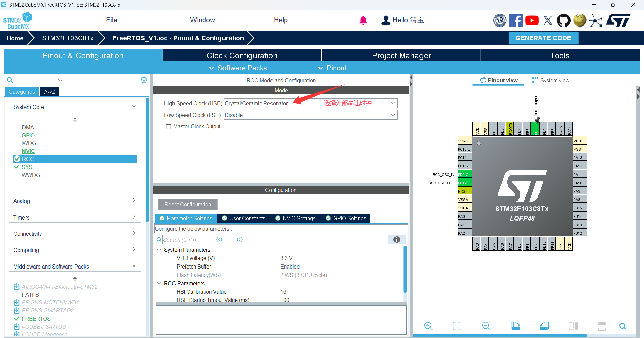Image resolution: width=644 pixels, height=338 pixels.
Task: Go to STM32F103C8Tx breadcrumb
Action: pyautogui.click(x=68, y=38)
